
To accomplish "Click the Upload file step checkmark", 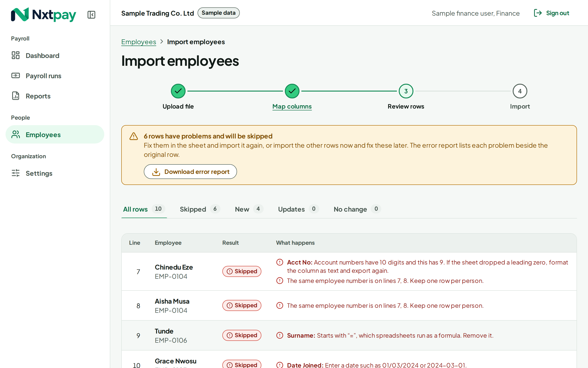I will click(178, 91).
